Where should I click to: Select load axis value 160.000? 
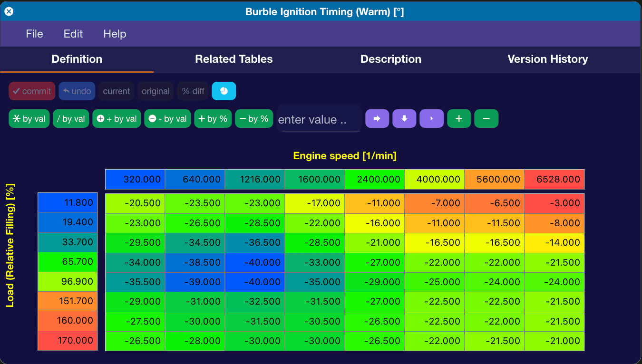(68, 321)
